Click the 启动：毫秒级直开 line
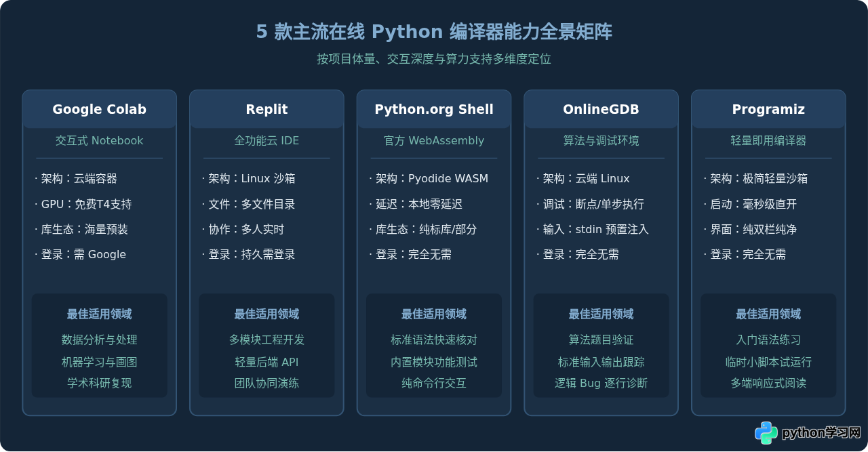Image resolution: width=868 pixels, height=452 pixels. [x=751, y=204]
